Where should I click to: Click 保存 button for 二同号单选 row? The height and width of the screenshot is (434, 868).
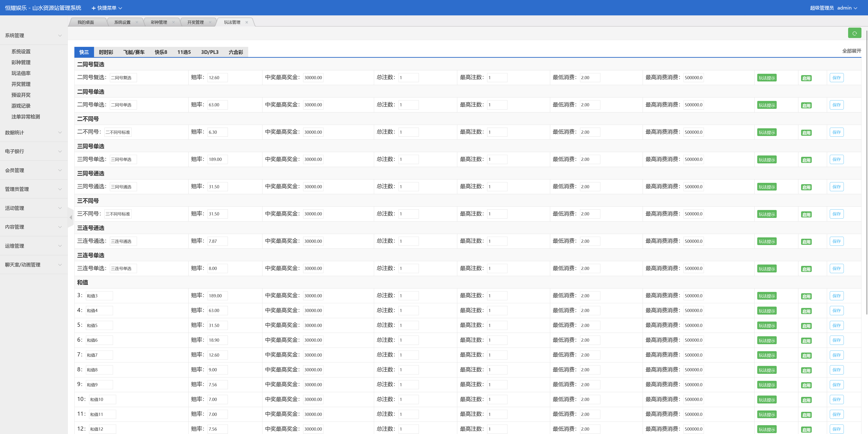tap(836, 105)
